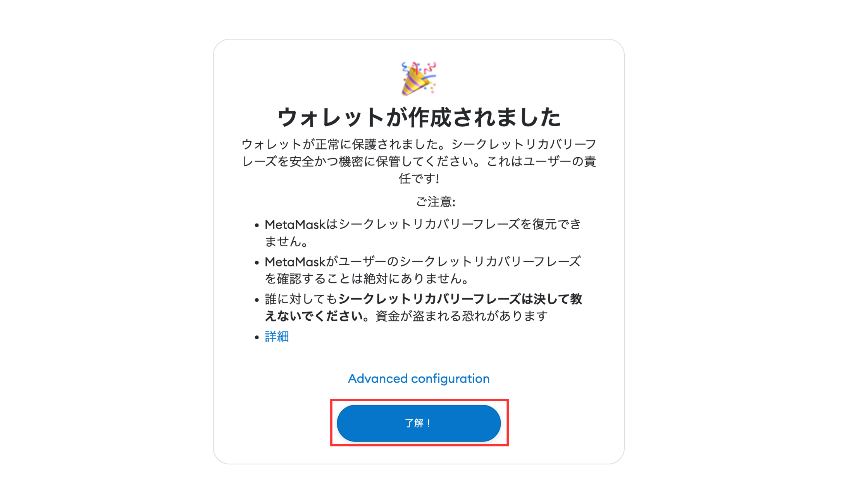Click the word MetaMask in the first note
The width and height of the screenshot is (868, 488).
[295, 224]
